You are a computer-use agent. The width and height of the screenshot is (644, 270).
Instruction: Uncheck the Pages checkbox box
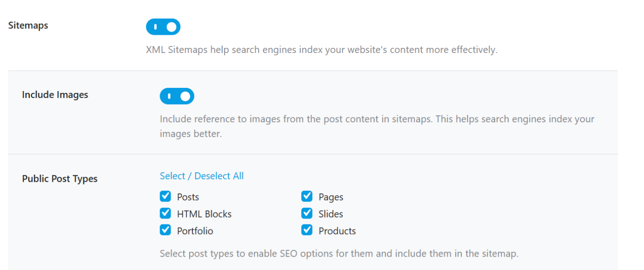pyautogui.click(x=307, y=197)
